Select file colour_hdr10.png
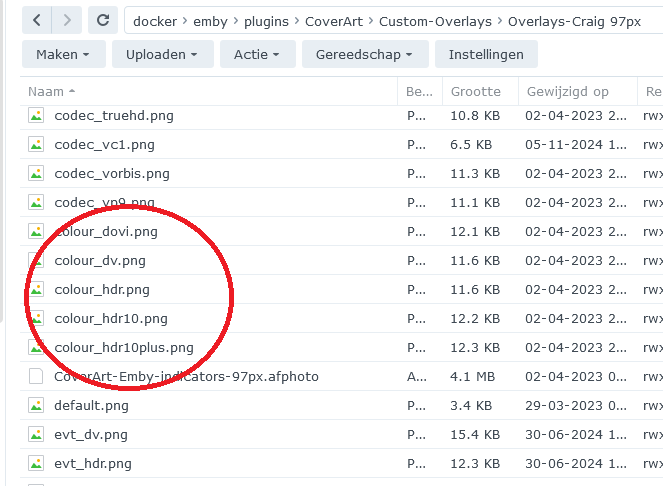Image resolution: width=663 pixels, height=486 pixels. tap(111, 319)
